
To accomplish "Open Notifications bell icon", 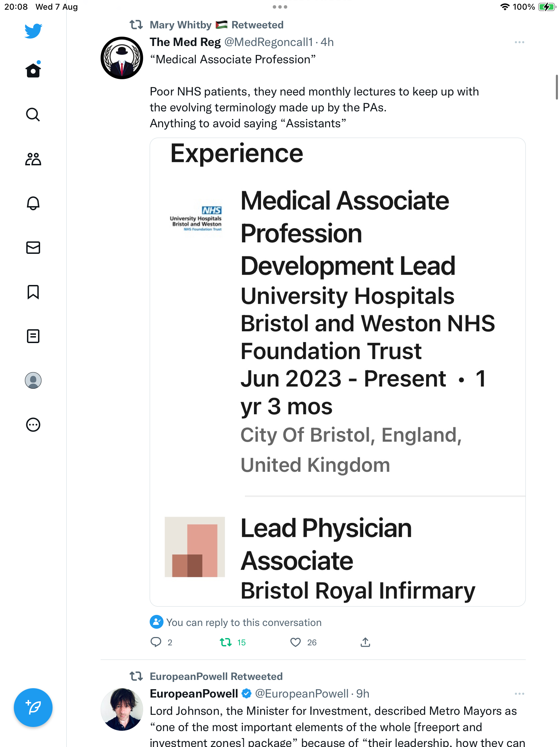I will [33, 203].
